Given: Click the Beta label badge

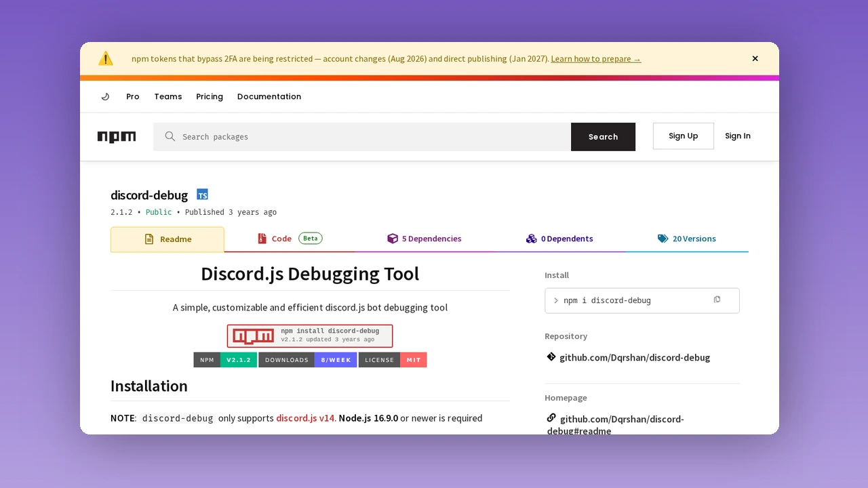Looking at the screenshot, I should point(311,239).
